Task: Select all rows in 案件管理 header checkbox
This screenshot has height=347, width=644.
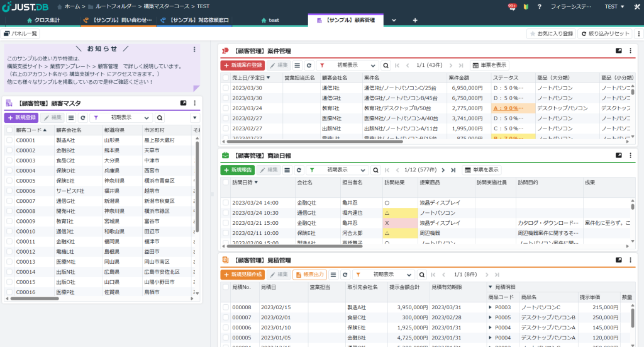Action: click(226, 77)
